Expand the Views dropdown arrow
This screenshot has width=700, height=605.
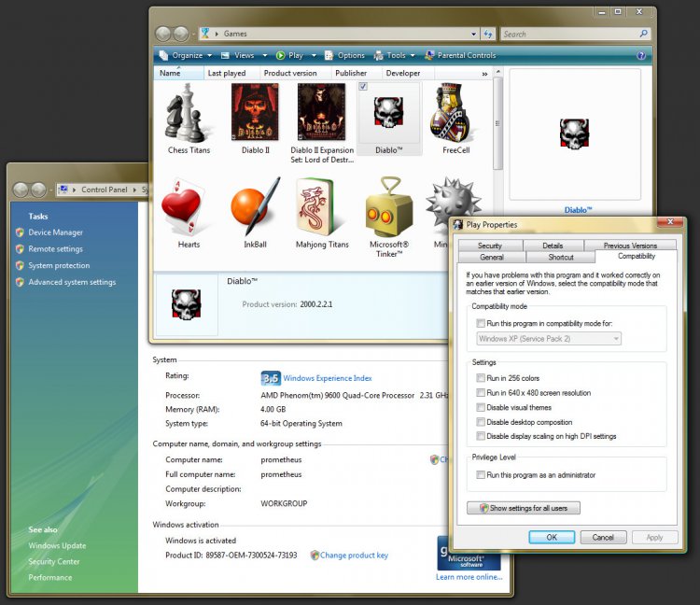pyautogui.click(x=265, y=55)
